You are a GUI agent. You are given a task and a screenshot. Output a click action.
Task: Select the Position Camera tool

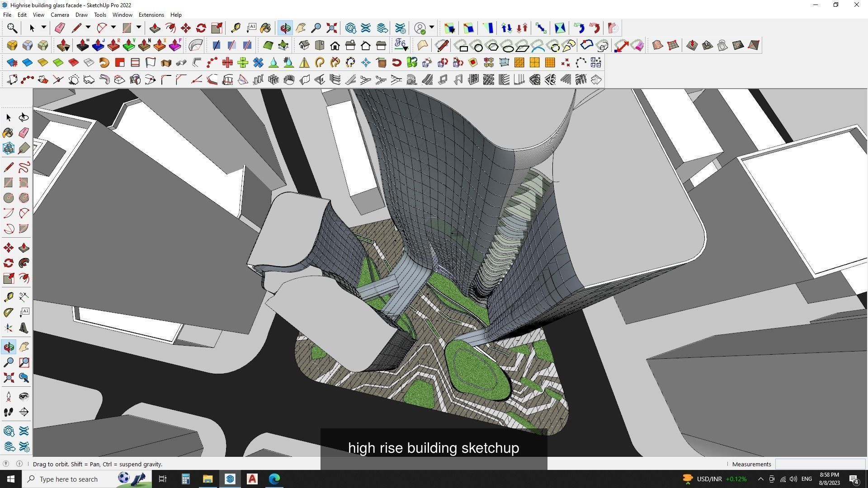(x=9, y=397)
